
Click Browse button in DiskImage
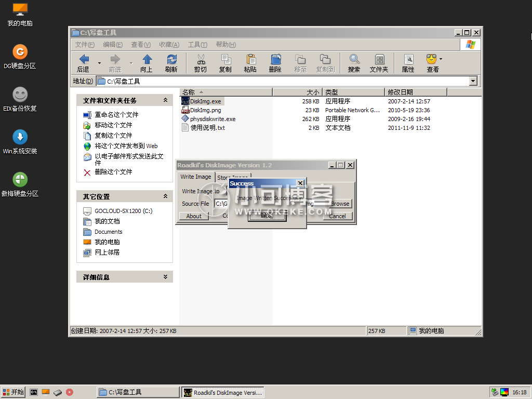340,204
